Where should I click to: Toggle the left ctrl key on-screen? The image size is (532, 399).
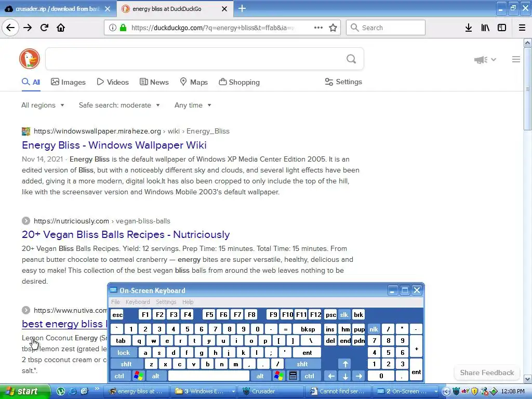tap(119, 376)
